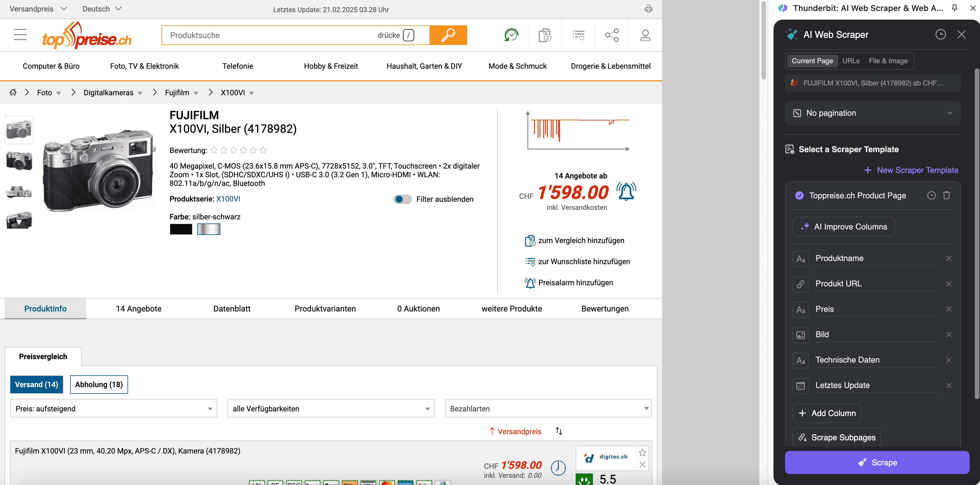Click the share icon in header
The image size is (980, 485).
(612, 35)
